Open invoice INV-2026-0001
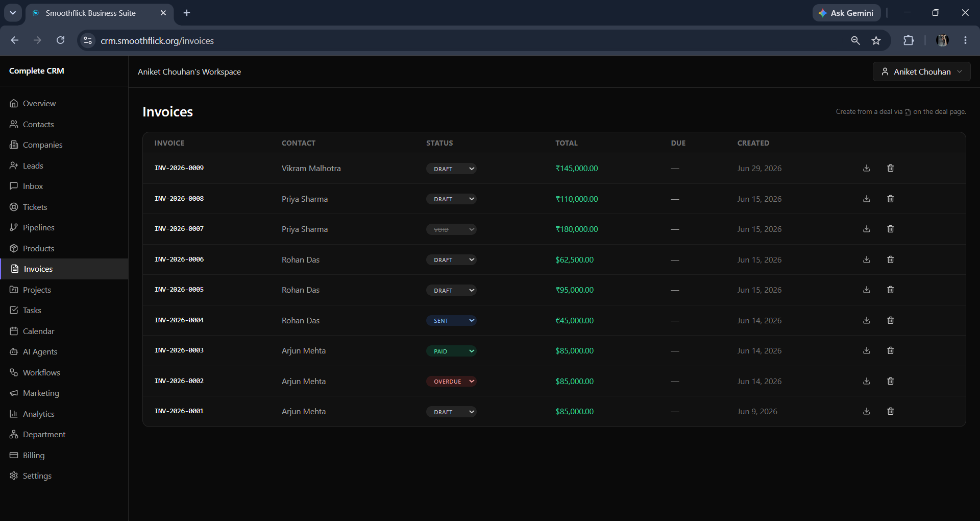980x521 pixels. tap(179, 411)
